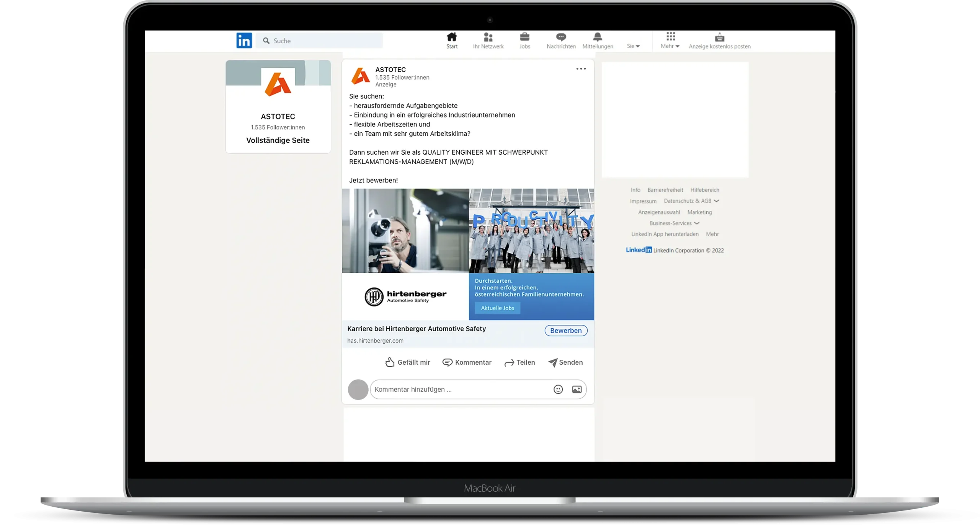
Task: Open Mitteilungen bell notifications
Action: click(x=597, y=37)
